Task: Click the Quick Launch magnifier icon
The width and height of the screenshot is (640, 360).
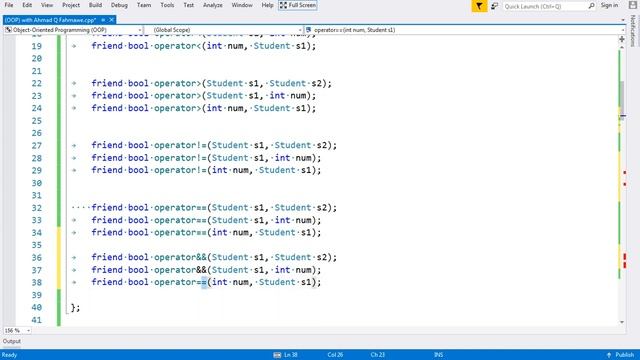Action: click(x=591, y=6)
